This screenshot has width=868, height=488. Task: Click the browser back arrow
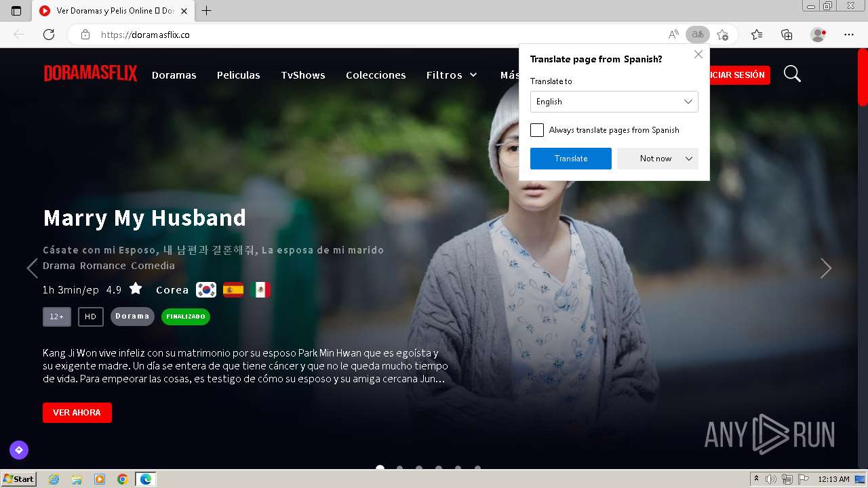coord(19,35)
